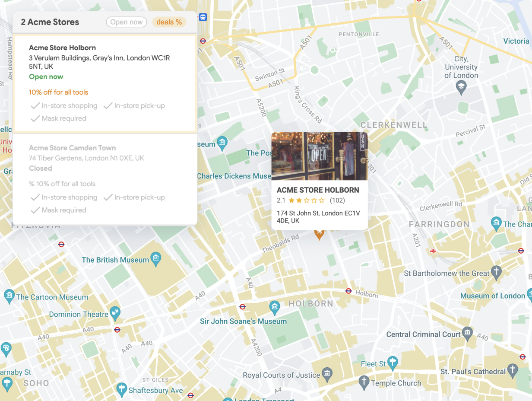Select the Acme Store Camden Town list card
The height and width of the screenshot is (401, 532).
(105, 179)
